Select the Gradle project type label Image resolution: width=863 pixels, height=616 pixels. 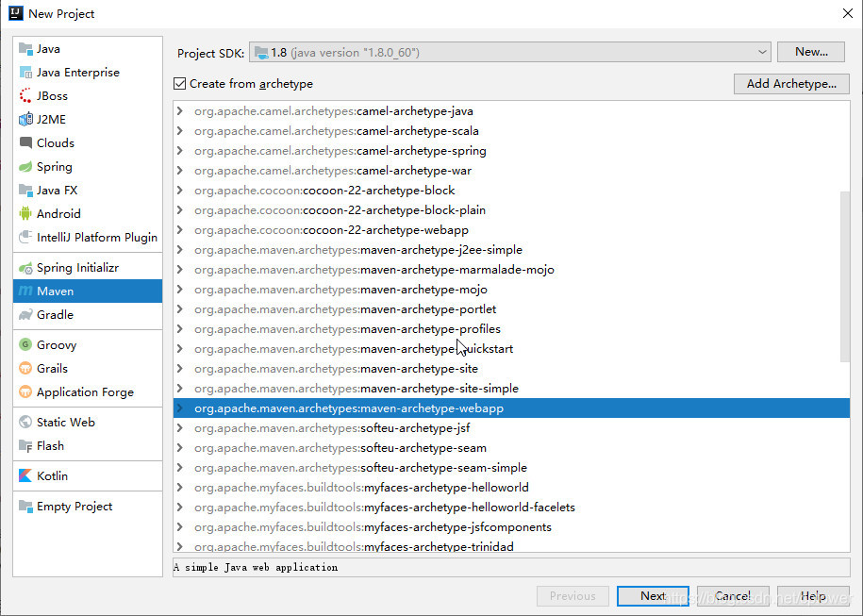click(55, 315)
